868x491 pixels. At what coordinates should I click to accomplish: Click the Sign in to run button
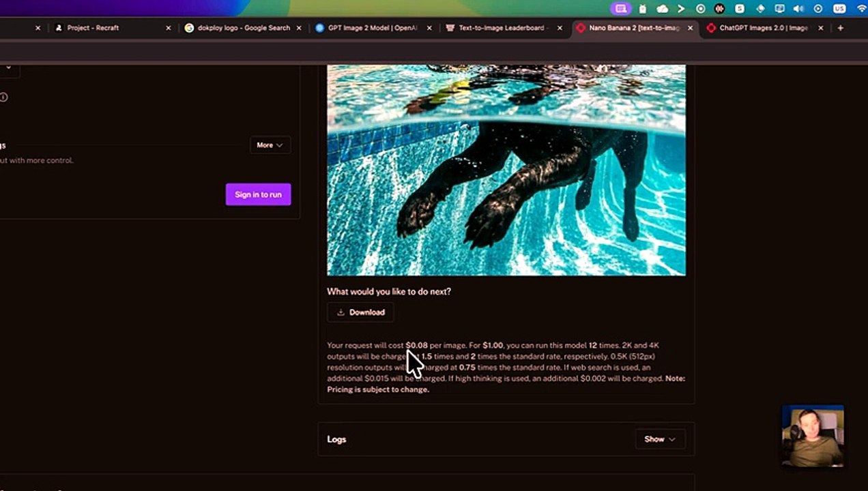(258, 194)
